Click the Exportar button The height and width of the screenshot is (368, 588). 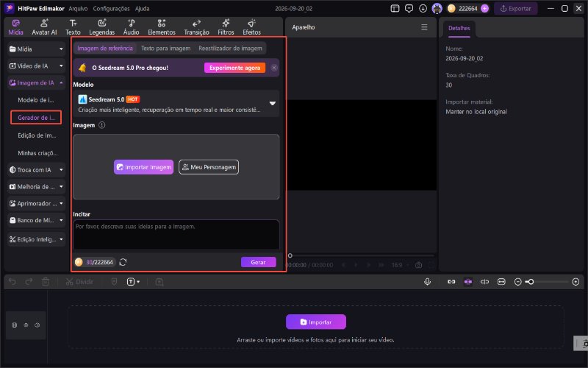pos(516,8)
